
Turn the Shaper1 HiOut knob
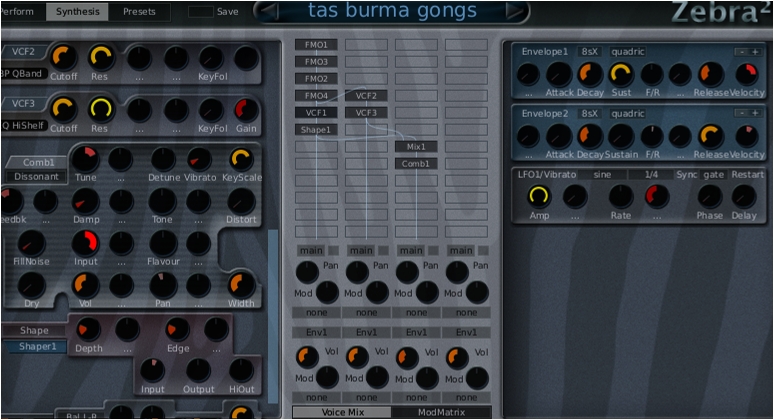(241, 371)
